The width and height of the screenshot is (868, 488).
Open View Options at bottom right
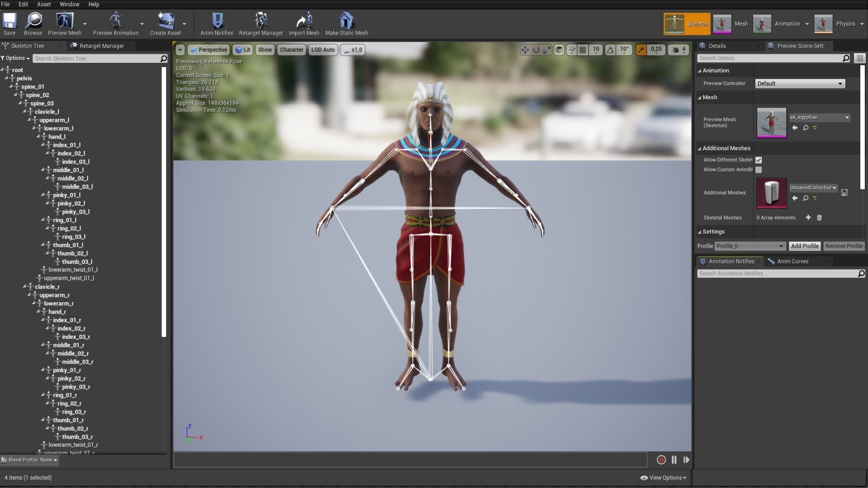tap(663, 478)
